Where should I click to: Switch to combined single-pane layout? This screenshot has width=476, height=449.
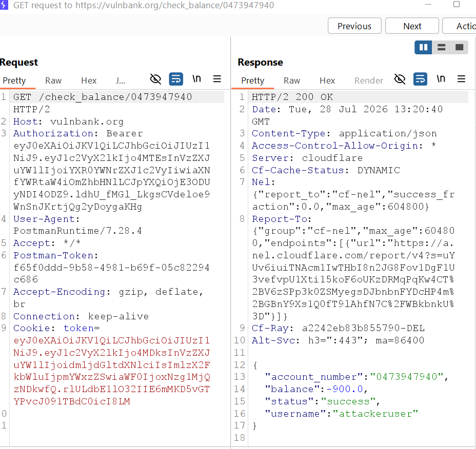pyautogui.click(x=459, y=47)
